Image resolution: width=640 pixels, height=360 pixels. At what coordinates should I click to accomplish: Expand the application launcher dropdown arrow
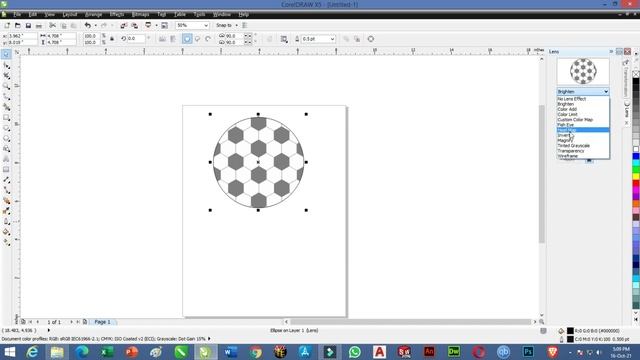[x=156, y=25]
